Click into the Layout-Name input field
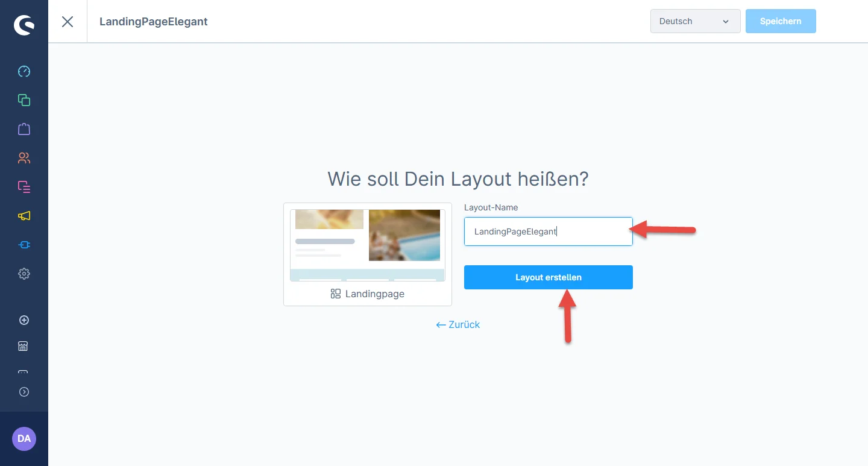The width and height of the screenshot is (868, 466). click(x=548, y=231)
